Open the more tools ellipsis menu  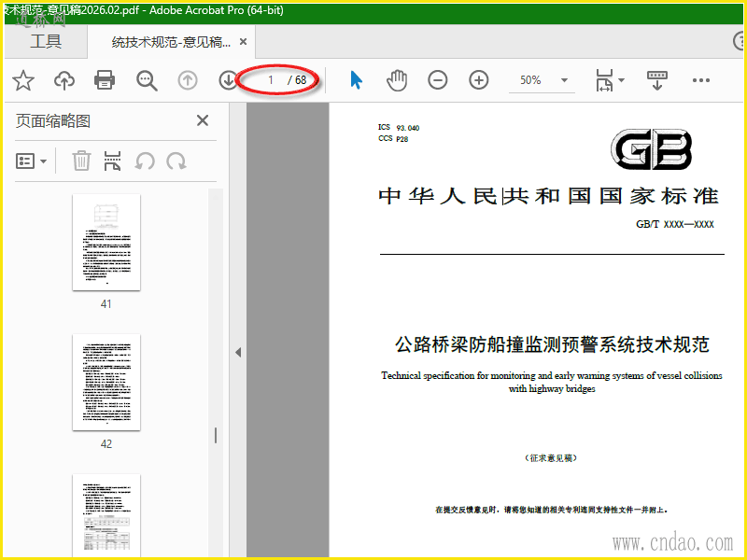pos(701,80)
